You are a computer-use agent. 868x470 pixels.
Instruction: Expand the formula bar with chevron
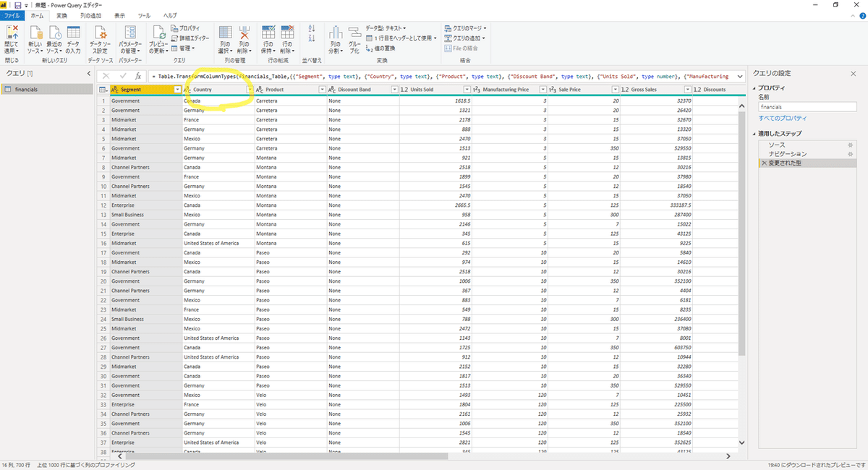740,75
